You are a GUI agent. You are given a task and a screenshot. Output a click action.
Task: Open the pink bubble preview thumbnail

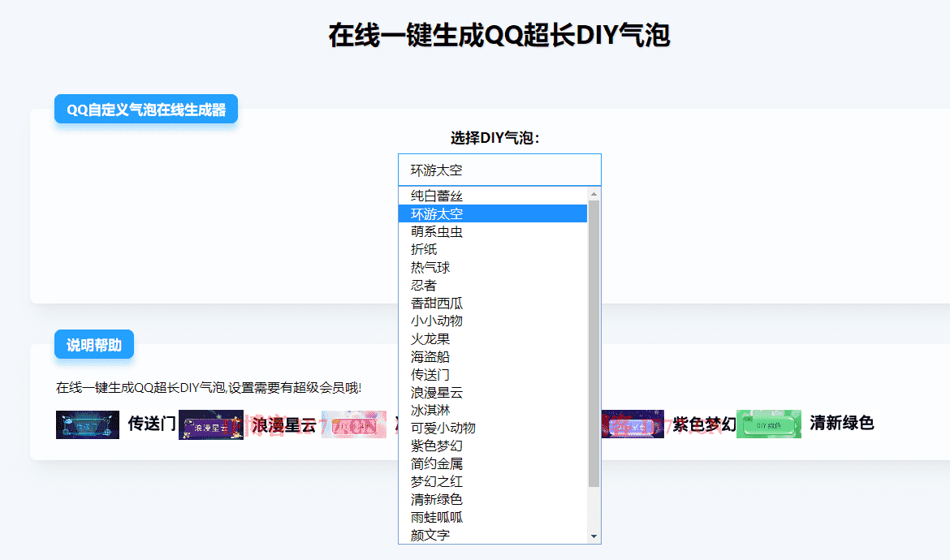point(354,424)
